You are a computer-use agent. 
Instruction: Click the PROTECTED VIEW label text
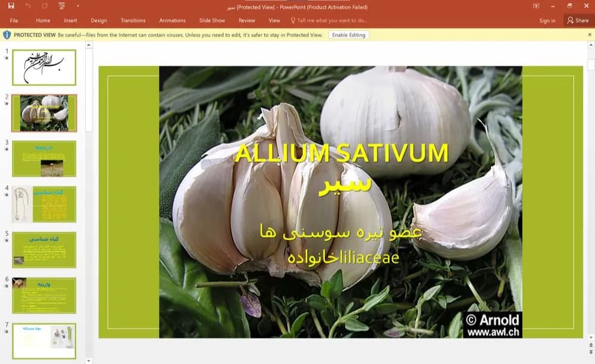click(x=35, y=35)
